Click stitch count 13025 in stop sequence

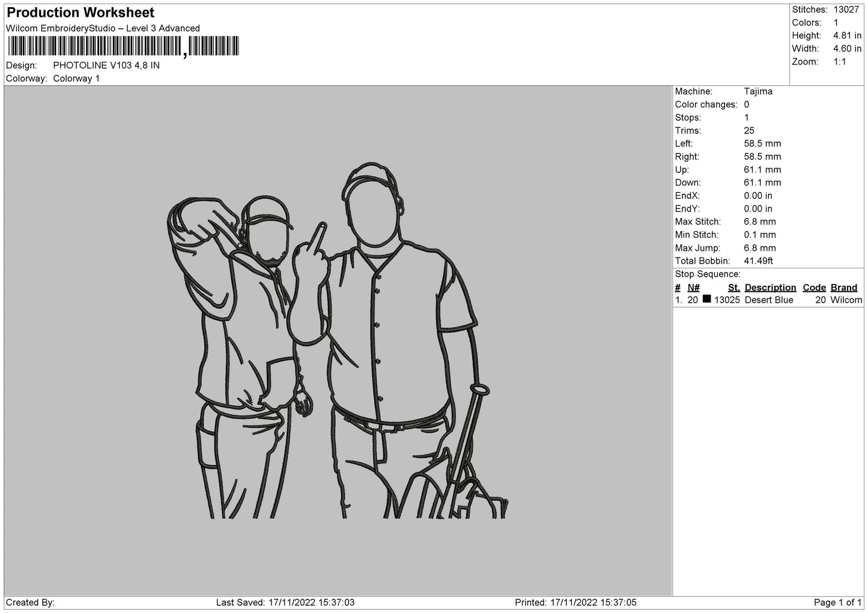pyautogui.click(x=727, y=300)
